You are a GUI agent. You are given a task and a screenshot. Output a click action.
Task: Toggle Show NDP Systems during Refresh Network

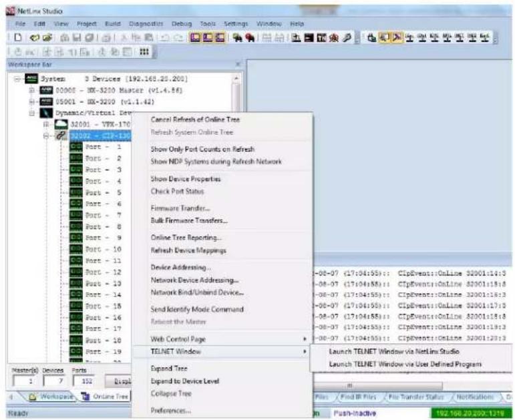point(216,162)
